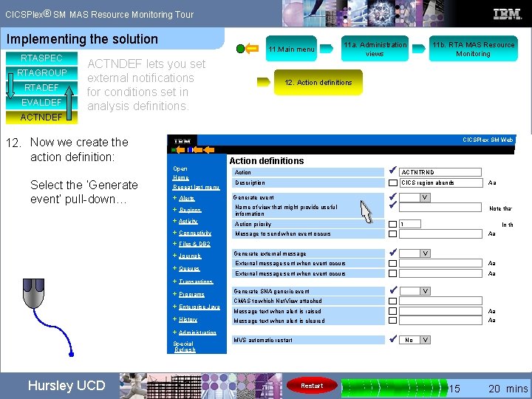Open the Files & DB2 menu item
Viewport: 532px width, 399px height.
coord(194,244)
